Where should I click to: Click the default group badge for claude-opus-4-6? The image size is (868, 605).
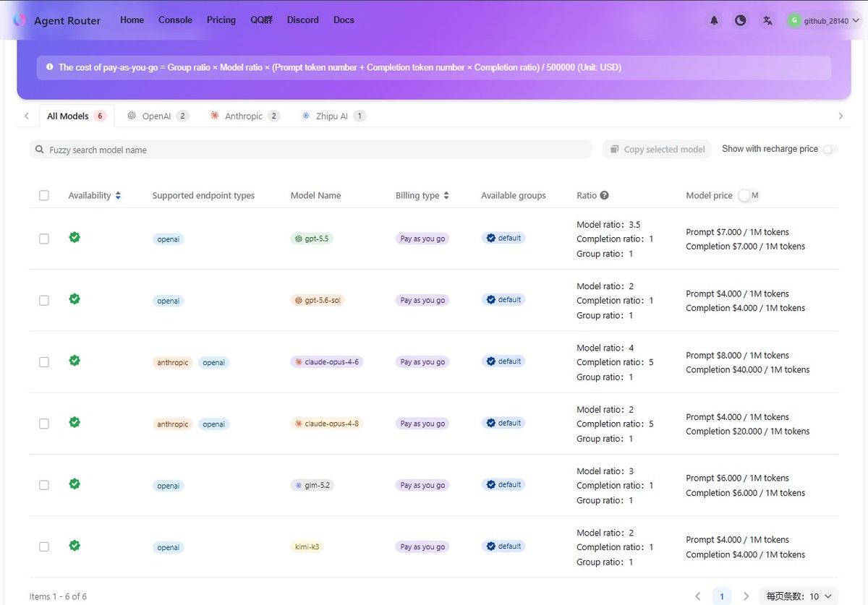(503, 361)
